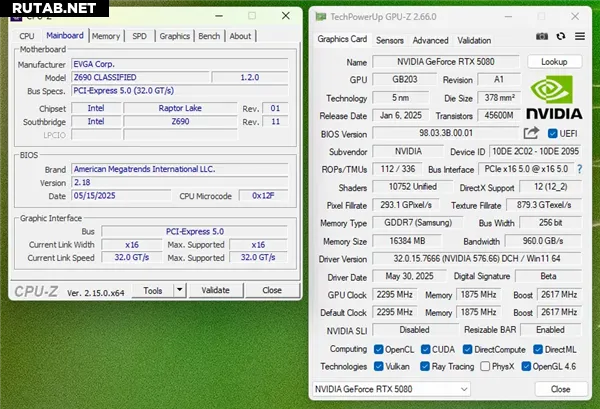
Task: Click the Z690 CLASSIFIED model field
Action: click(x=140, y=77)
